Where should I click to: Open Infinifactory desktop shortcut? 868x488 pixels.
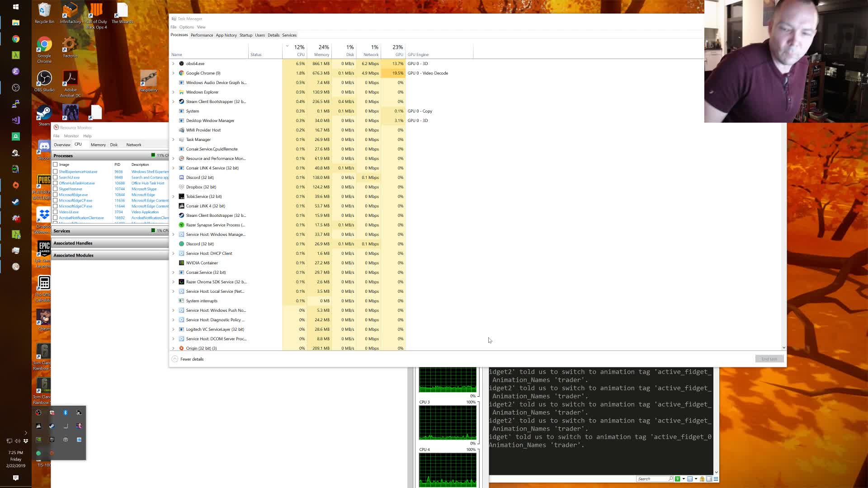70,14
